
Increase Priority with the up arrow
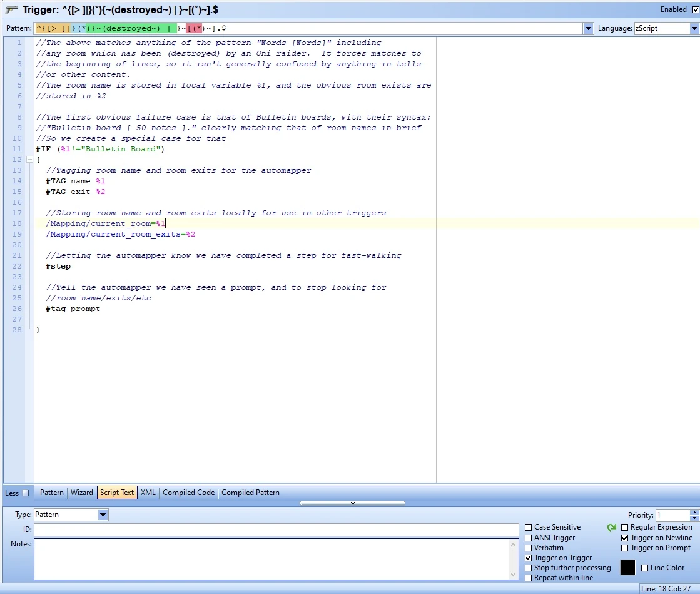point(694,513)
